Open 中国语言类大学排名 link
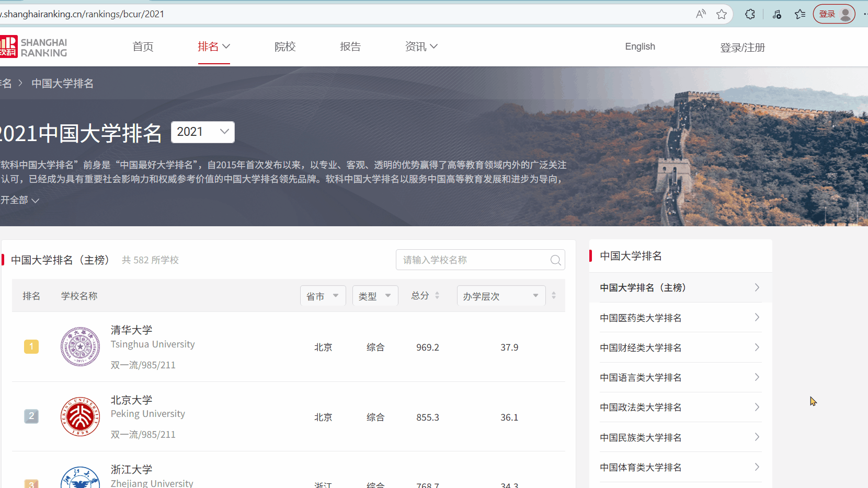 click(x=641, y=377)
